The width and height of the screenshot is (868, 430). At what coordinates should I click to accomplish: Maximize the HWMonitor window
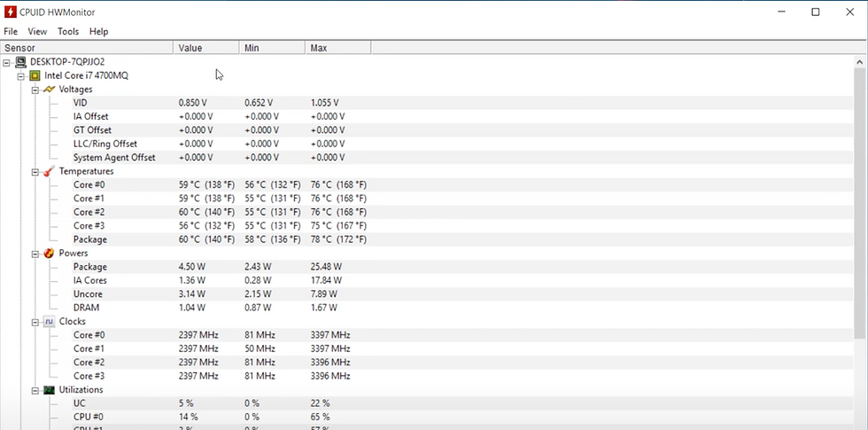[x=816, y=12]
